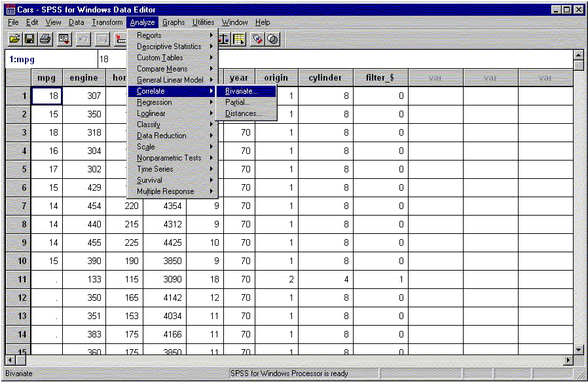Viewport: 588px width, 382px height.
Task: Open the Dialog Recall toolbar button
Action: point(64,39)
